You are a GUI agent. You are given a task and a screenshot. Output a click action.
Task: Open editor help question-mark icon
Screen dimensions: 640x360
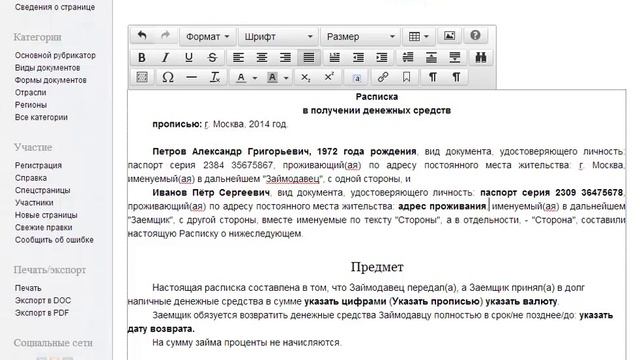click(x=475, y=36)
